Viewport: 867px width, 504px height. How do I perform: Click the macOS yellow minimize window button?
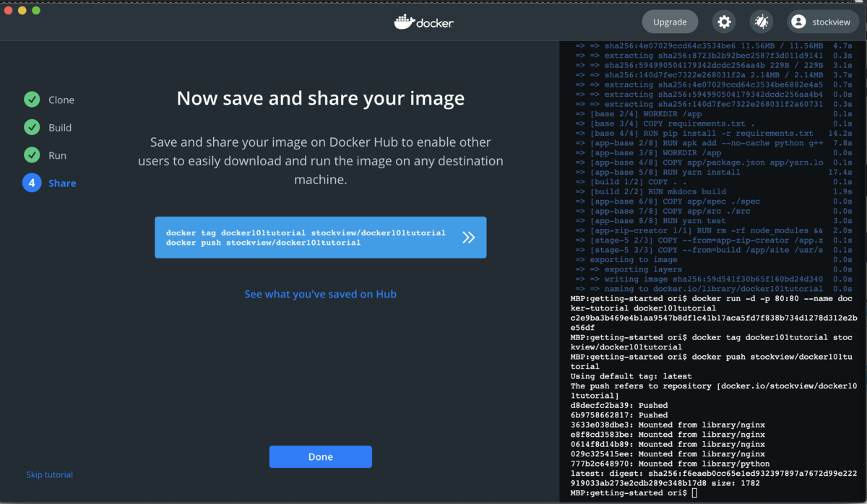click(22, 10)
